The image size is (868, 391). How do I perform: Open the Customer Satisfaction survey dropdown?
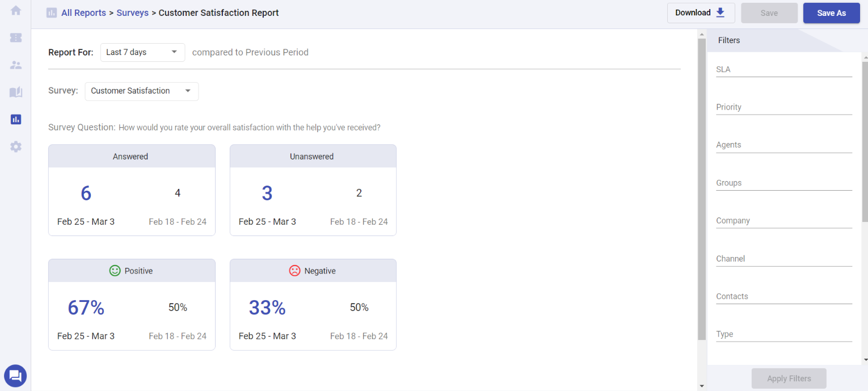click(141, 91)
